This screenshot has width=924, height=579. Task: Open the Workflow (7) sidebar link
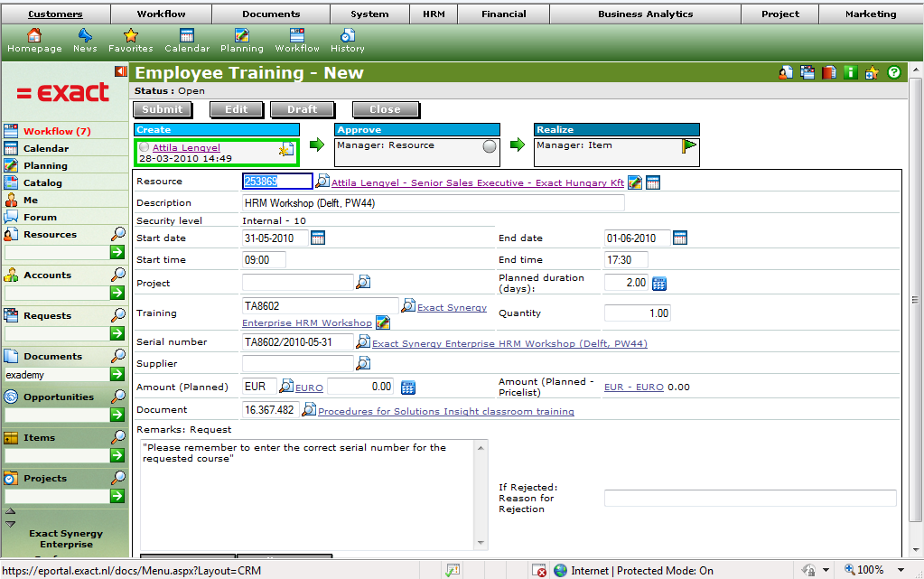point(57,132)
